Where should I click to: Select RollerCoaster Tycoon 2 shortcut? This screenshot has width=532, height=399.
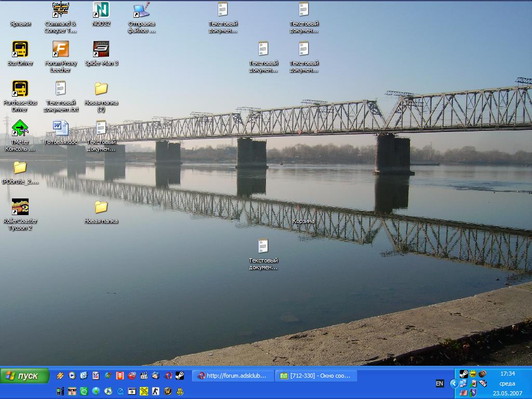coord(20,208)
